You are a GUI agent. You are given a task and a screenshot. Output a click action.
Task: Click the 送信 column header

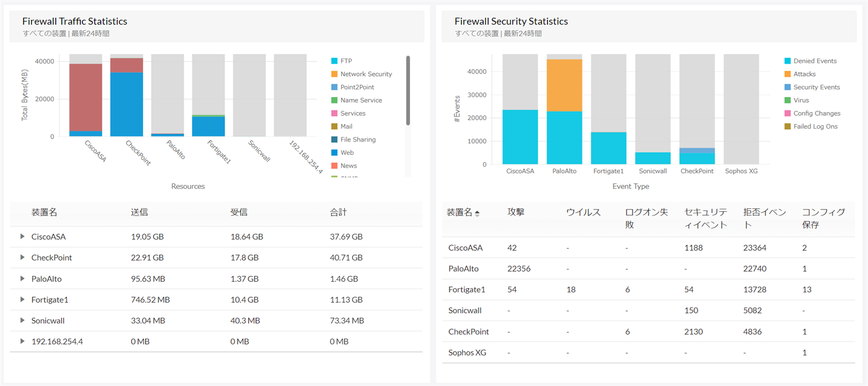tap(139, 212)
